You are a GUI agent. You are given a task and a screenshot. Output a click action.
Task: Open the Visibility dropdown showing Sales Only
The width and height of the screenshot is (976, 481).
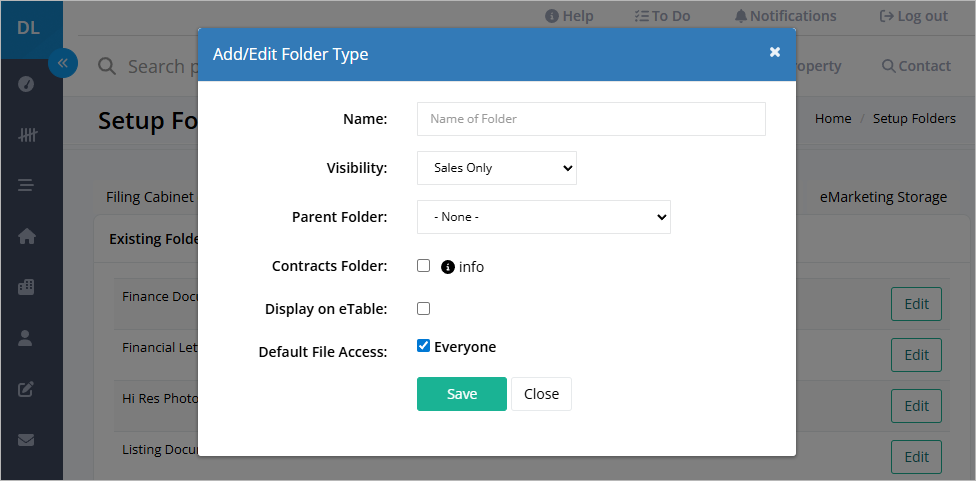click(497, 168)
